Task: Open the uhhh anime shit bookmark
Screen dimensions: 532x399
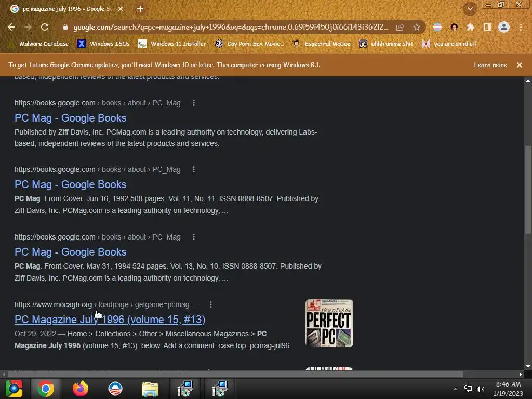Action: [386, 44]
